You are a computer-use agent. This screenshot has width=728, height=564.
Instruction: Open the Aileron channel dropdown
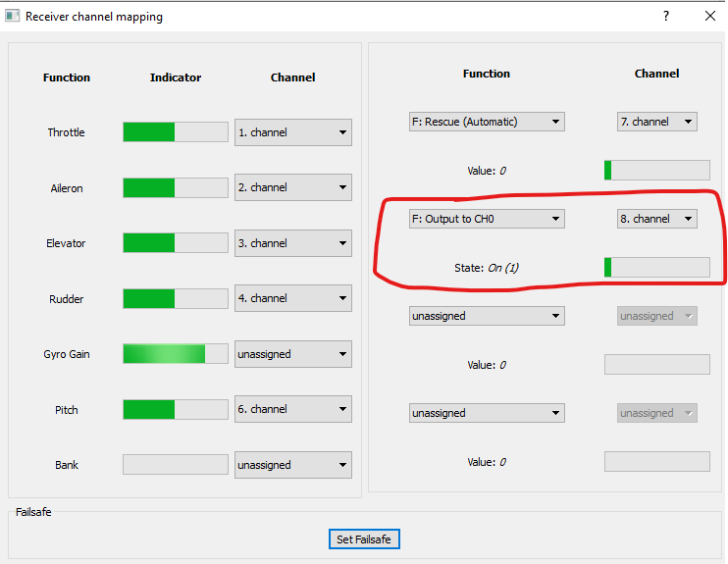(x=292, y=187)
